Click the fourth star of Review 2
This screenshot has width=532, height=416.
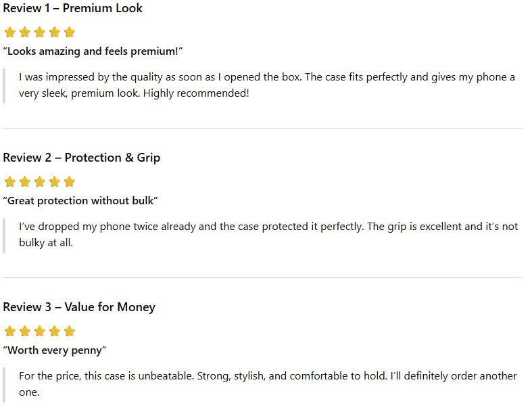pos(54,182)
